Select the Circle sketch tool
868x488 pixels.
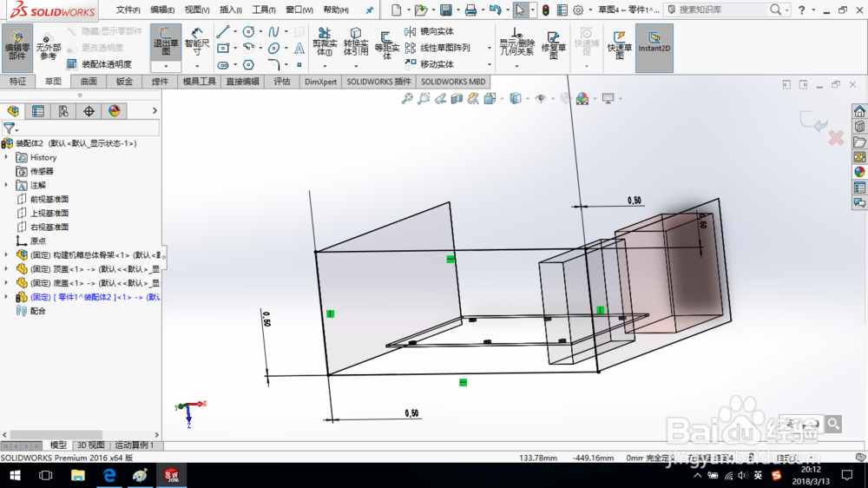(248, 32)
